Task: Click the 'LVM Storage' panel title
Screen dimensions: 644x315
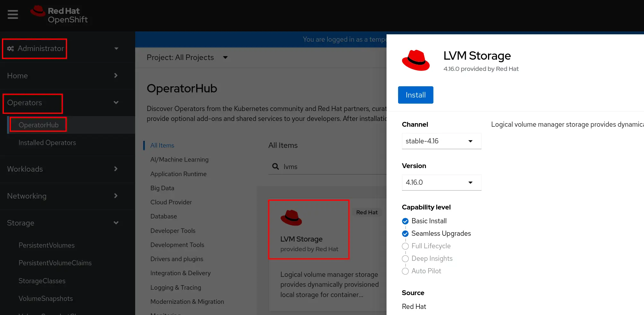Action: click(x=477, y=55)
